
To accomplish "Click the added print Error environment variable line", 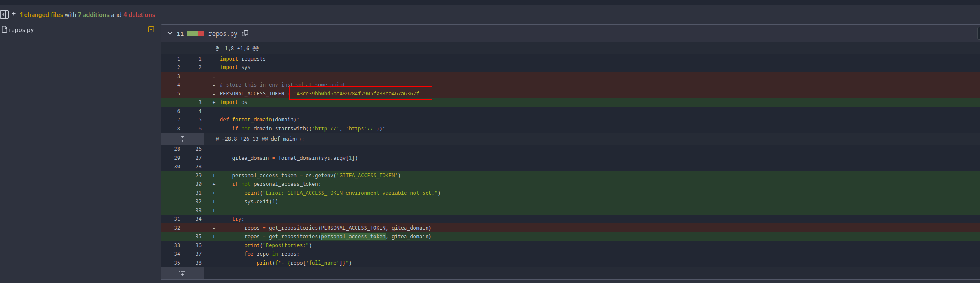I will pyautogui.click(x=343, y=193).
